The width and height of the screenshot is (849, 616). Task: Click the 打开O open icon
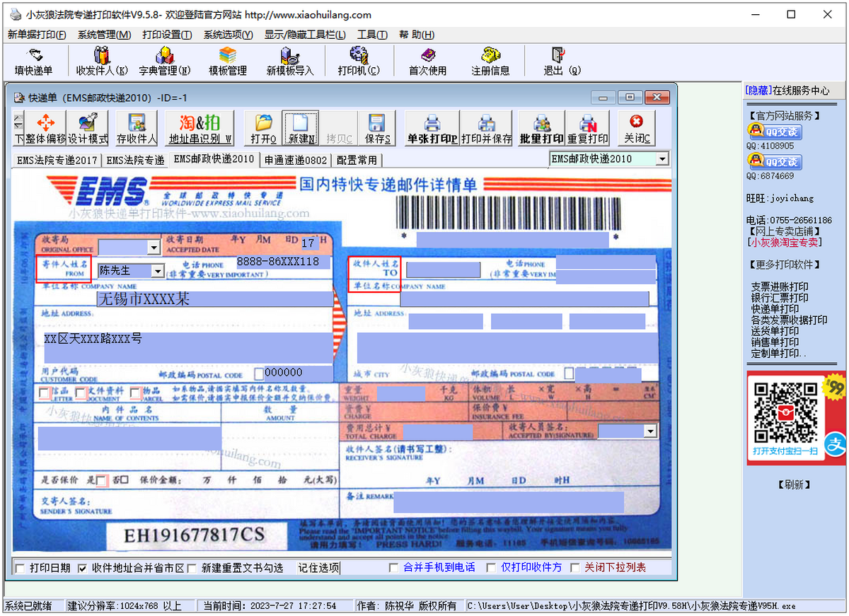pos(263,129)
